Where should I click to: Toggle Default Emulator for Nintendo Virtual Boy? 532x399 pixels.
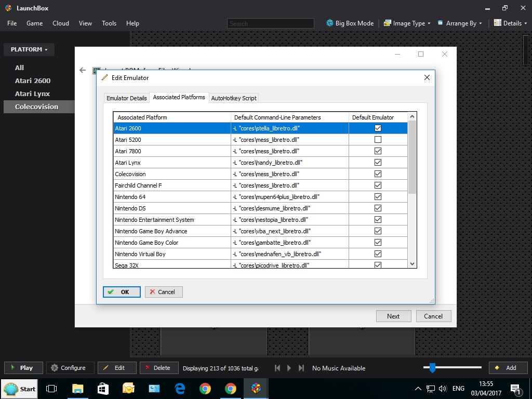[378, 254]
